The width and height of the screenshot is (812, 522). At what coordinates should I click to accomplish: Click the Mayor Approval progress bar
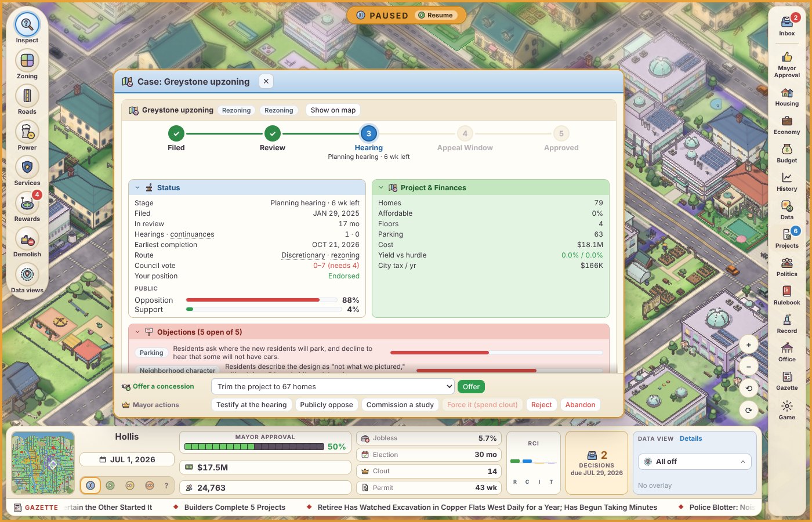pos(254,447)
